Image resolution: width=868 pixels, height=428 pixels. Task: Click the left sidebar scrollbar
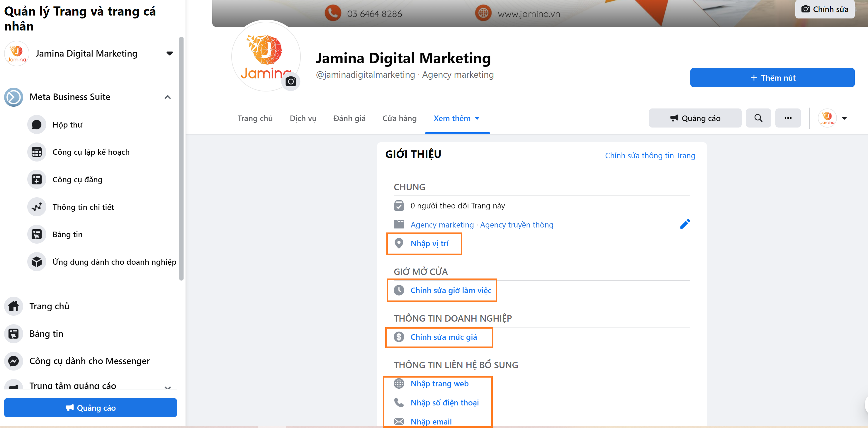tap(181, 158)
